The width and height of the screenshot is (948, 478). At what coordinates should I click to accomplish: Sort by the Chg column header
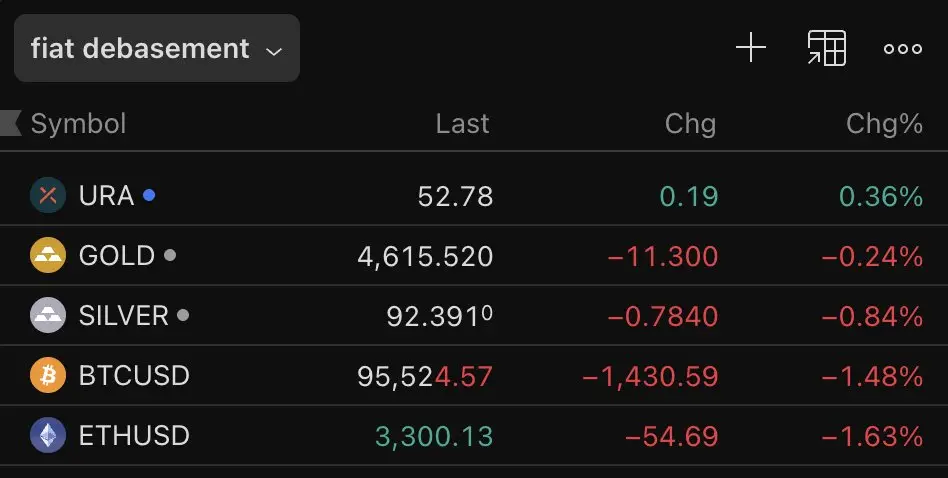690,123
